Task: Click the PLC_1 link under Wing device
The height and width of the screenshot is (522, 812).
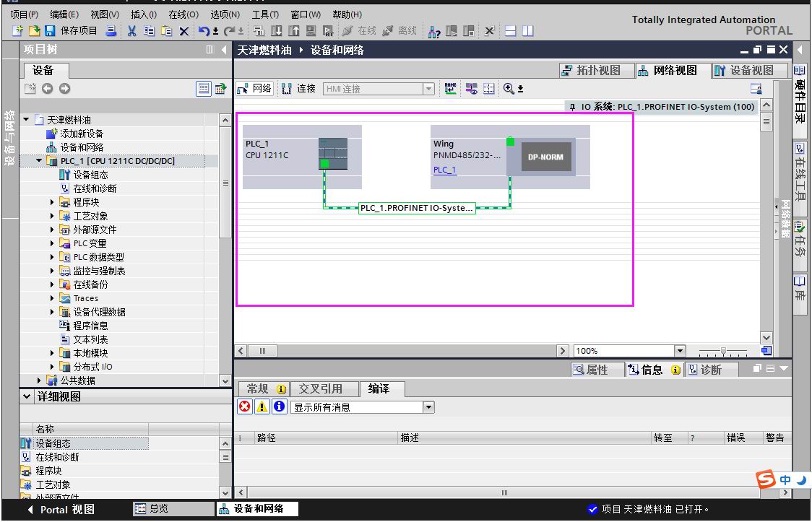Action: click(444, 170)
